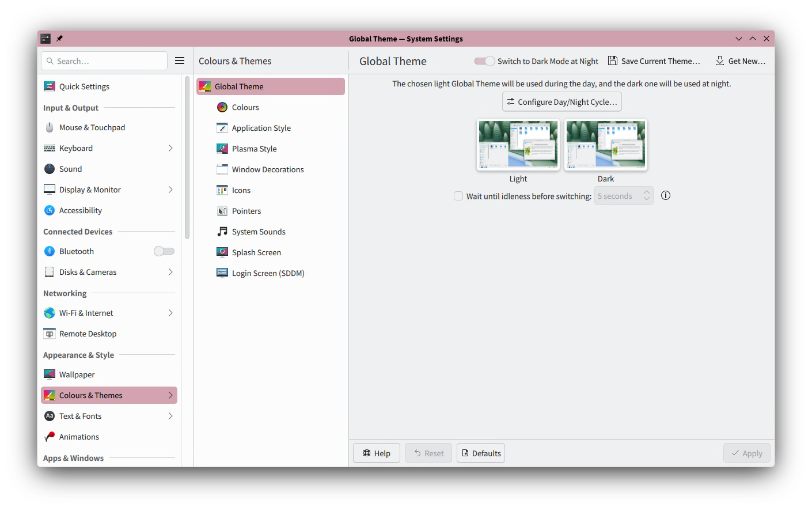Open the Application Style page

tap(271, 128)
